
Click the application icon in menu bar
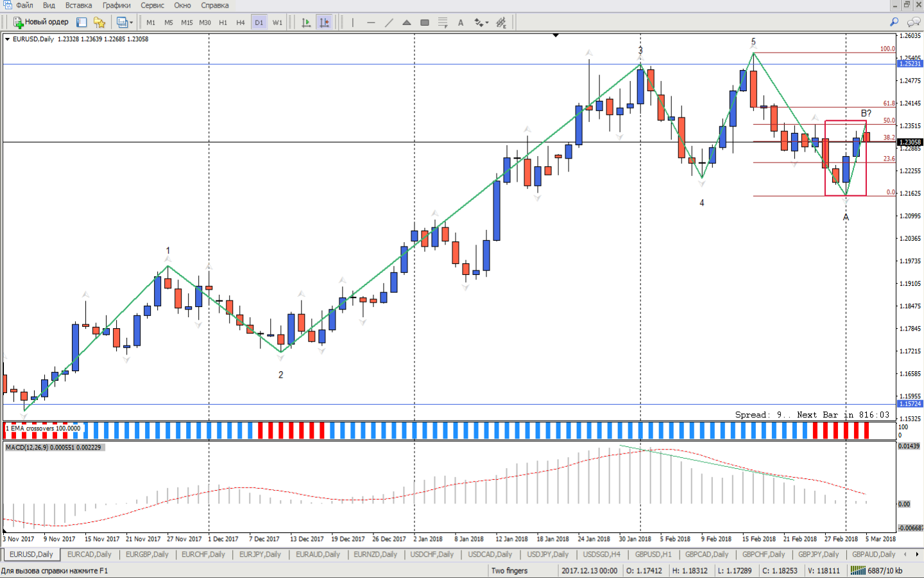[6, 5]
